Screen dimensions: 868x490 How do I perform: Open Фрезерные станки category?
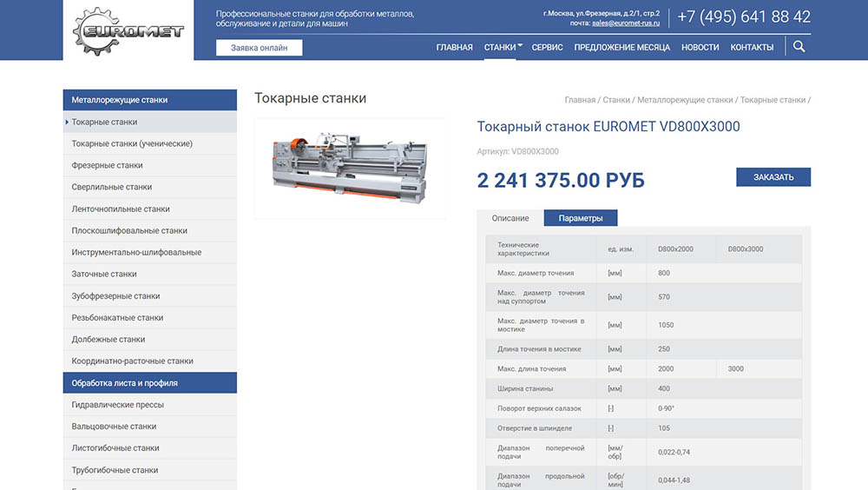coord(150,165)
